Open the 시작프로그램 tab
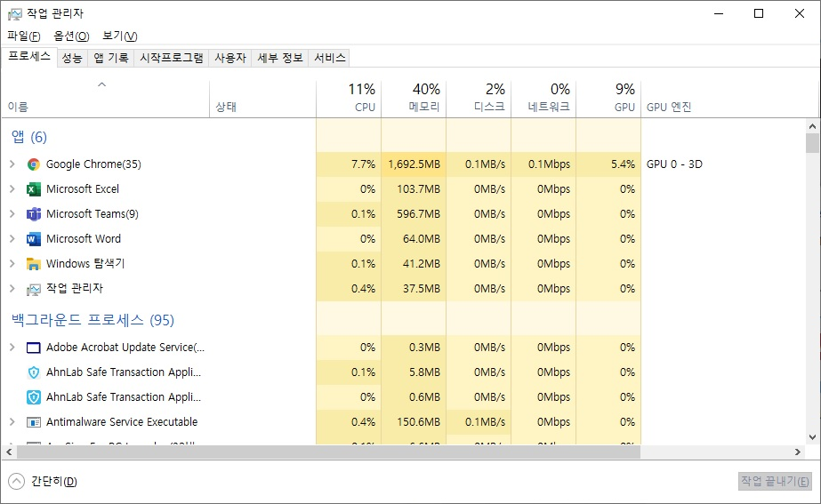This screenshot has height=504, width=821. [172, 58]
